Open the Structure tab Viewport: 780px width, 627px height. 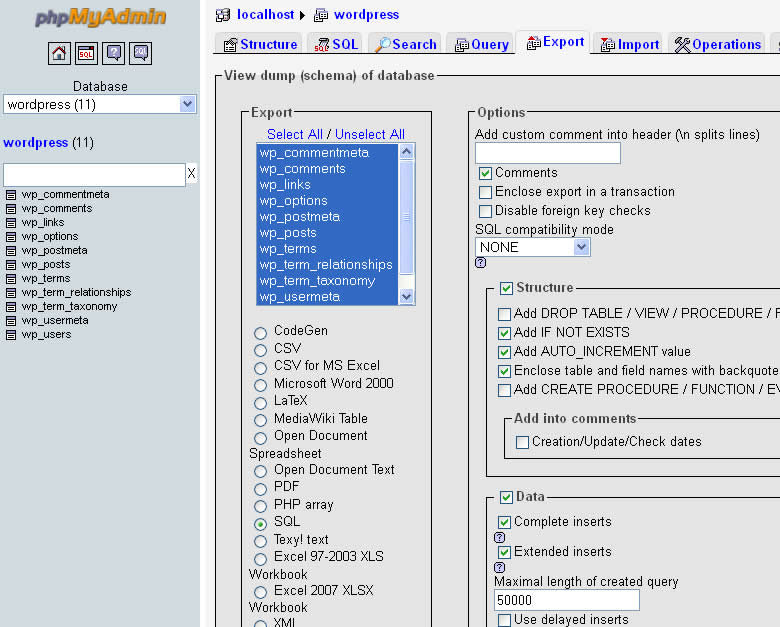click(x=260, y=44)
